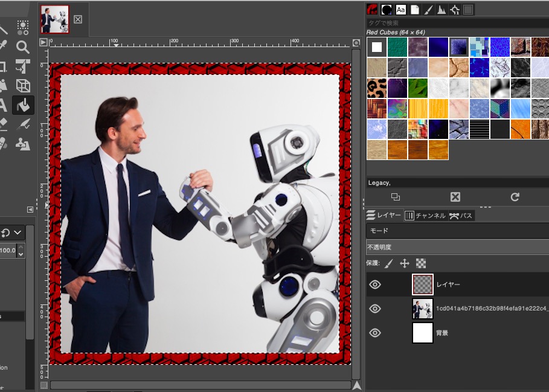Click the Refresh patterns icon
549x392 pixels.
(x=515, y=197)
